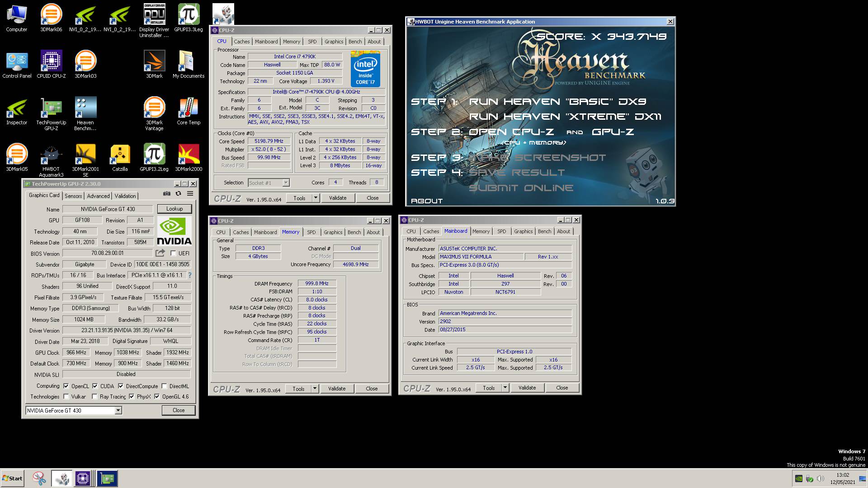Toggle the OpenGL 4.6 checkbox

(157, 397)
